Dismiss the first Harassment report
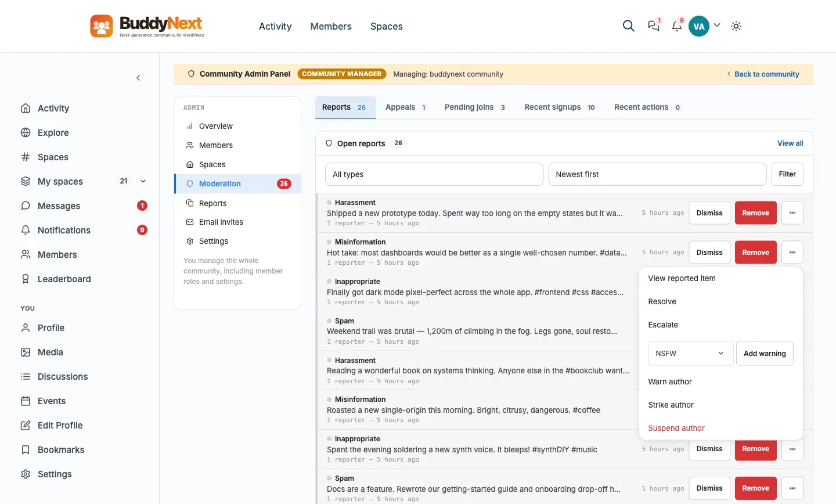 click(x=709, y=213)
